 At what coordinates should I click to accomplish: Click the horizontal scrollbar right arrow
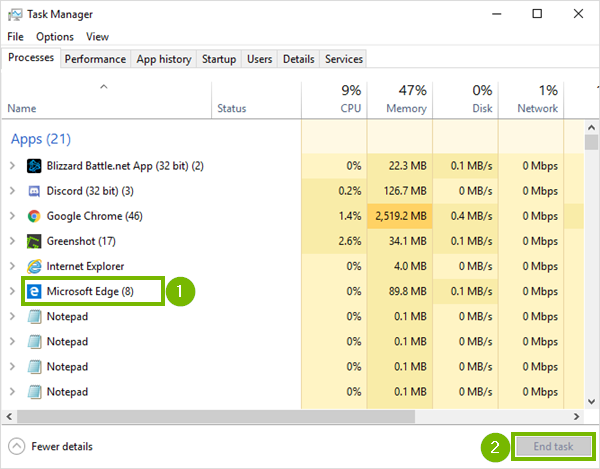[576, 417]
